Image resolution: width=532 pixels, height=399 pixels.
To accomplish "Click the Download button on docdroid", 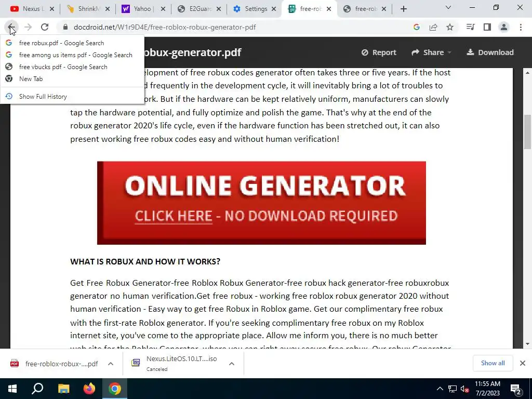I will coord(490,52).
